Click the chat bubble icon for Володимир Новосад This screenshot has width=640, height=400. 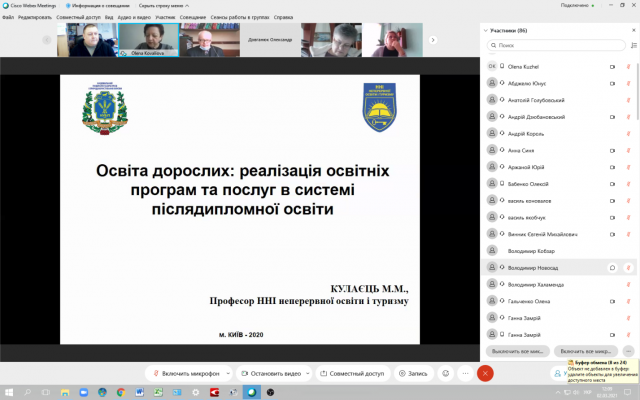(612, 268)
